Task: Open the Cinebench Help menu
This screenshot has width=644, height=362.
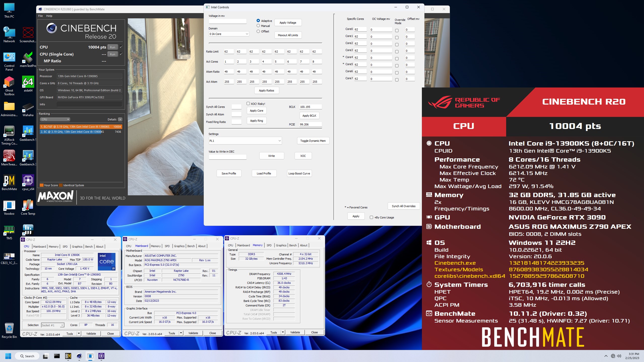Action: 49,16
